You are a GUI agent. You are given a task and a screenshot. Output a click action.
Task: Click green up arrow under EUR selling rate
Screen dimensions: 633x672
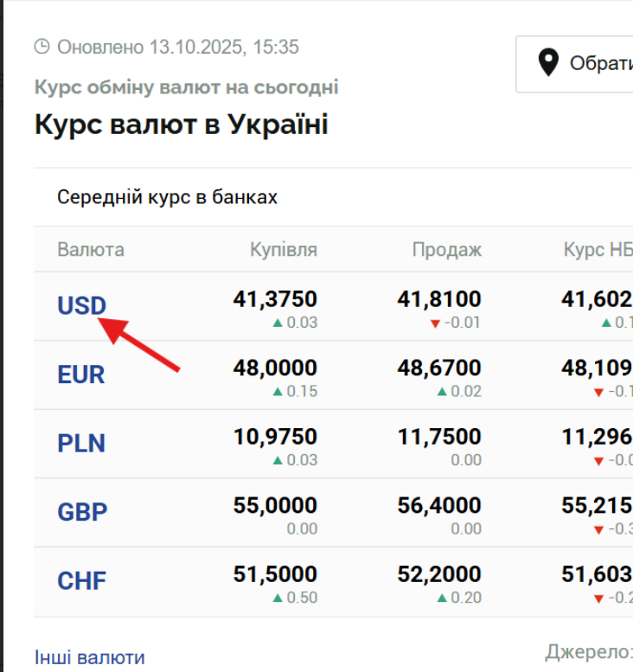tap(442, 391)
